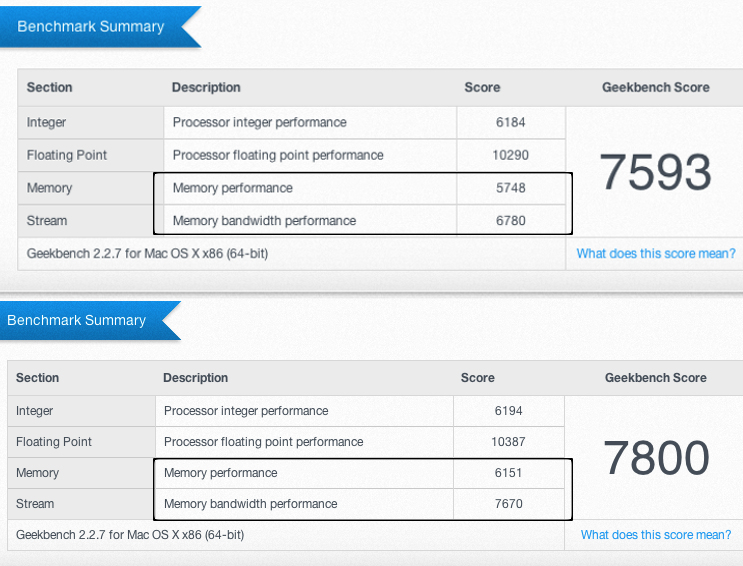Click the Memory row label beside score 5748
The image size is (743, 566).
click(50, 188)
